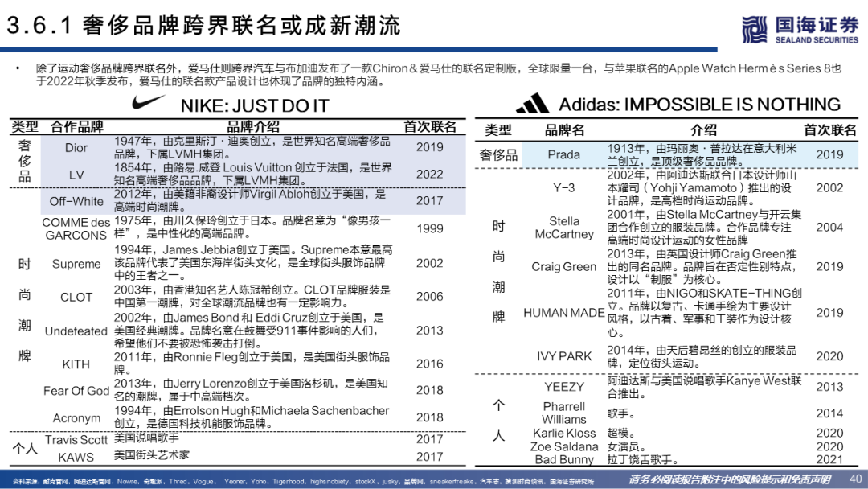Screen dimensions: 868x489
Task: Click year 2013 in the YEEZY row
Action: [x=829, y=387]
